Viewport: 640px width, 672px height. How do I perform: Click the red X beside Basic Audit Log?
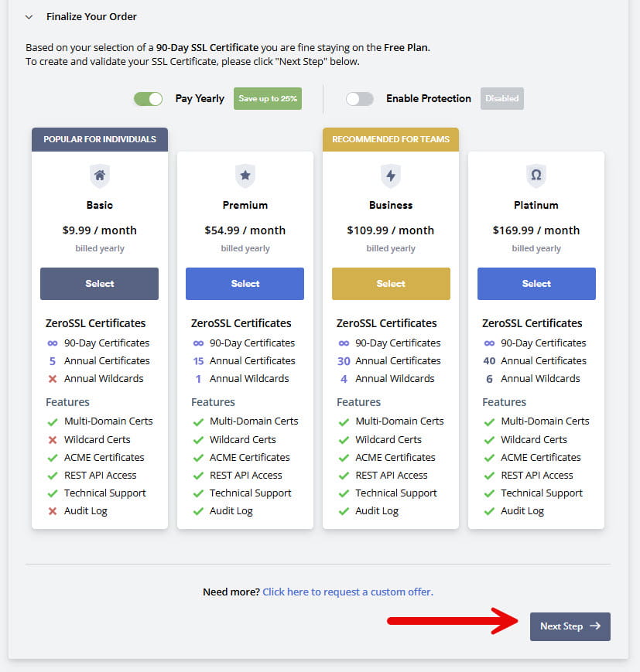click(53, 511)
